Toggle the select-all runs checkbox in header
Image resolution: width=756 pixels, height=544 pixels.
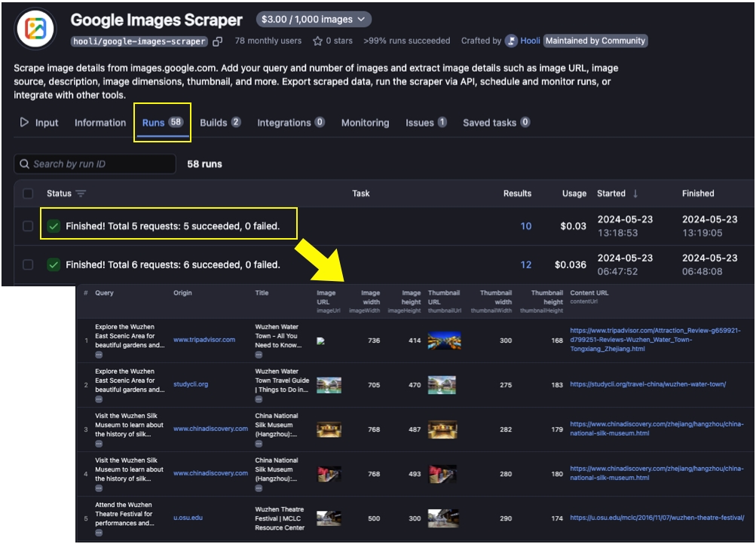click(28, 194)
